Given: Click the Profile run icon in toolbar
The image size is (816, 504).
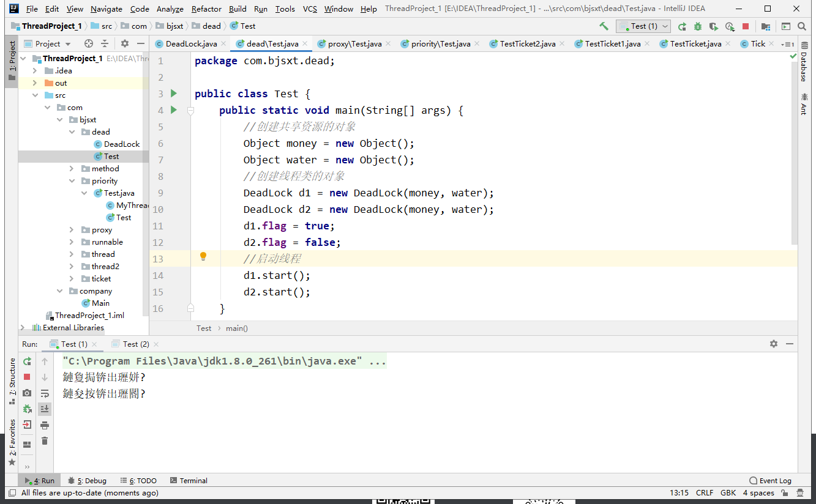Looking at the screenshot, I should [x=730, y=26].
